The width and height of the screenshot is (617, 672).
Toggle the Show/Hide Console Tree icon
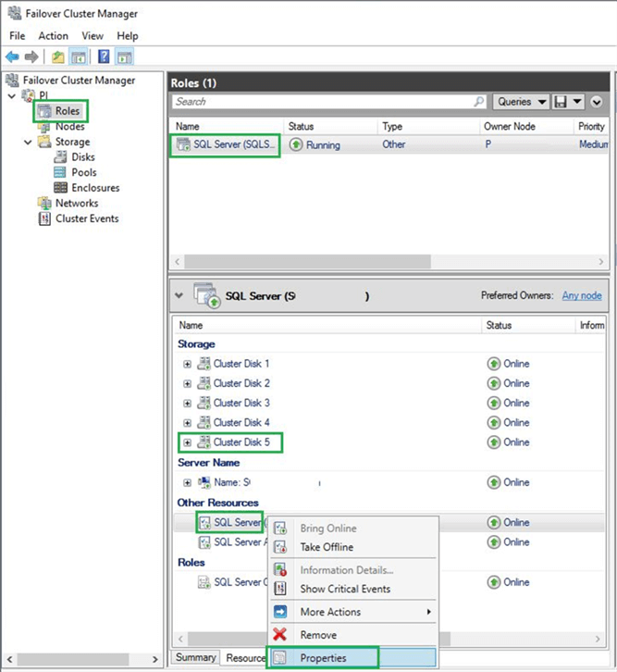pos(79,56)
